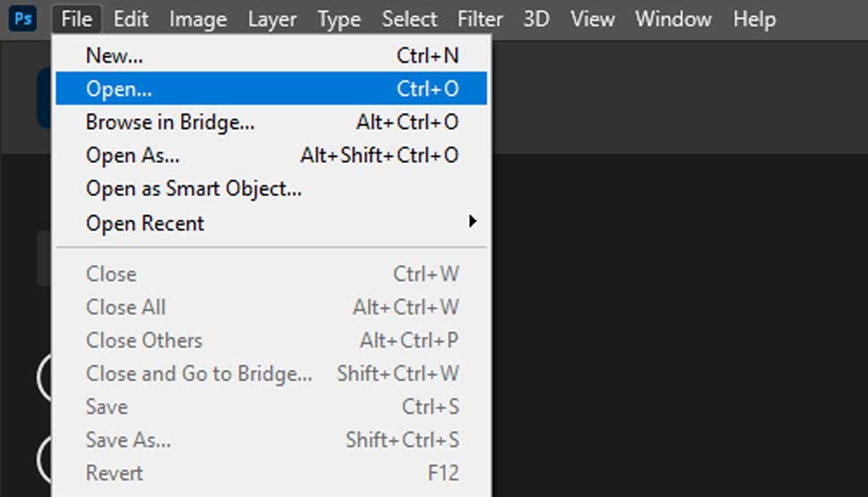The height and width of the screenshot is (497, 868).
Task: Open the View menu
Action: pos(592,19)
